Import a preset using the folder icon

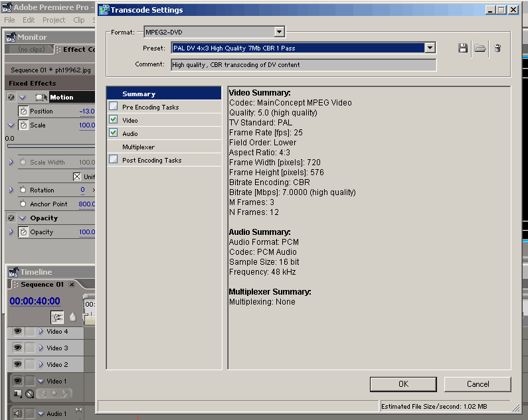(480, 48)
